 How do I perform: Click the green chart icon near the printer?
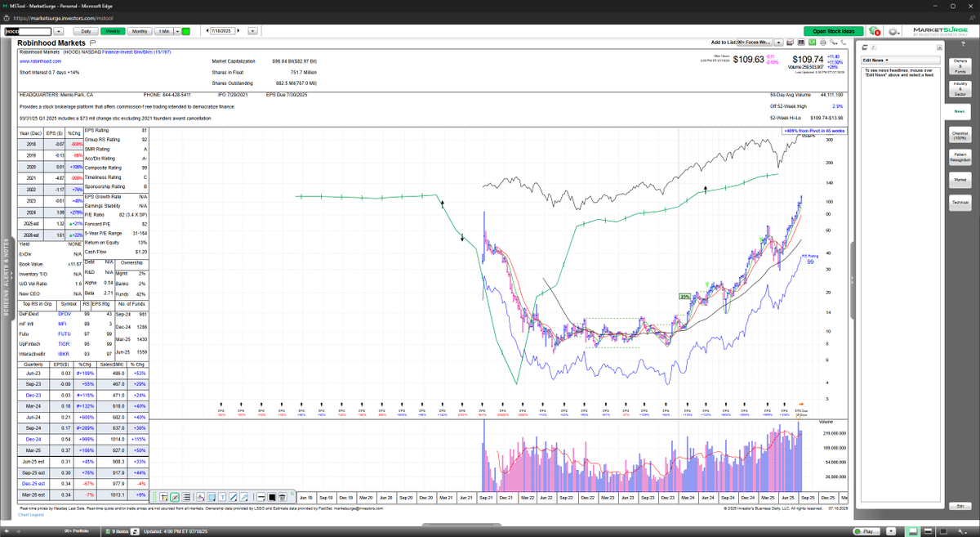(813, 43)
